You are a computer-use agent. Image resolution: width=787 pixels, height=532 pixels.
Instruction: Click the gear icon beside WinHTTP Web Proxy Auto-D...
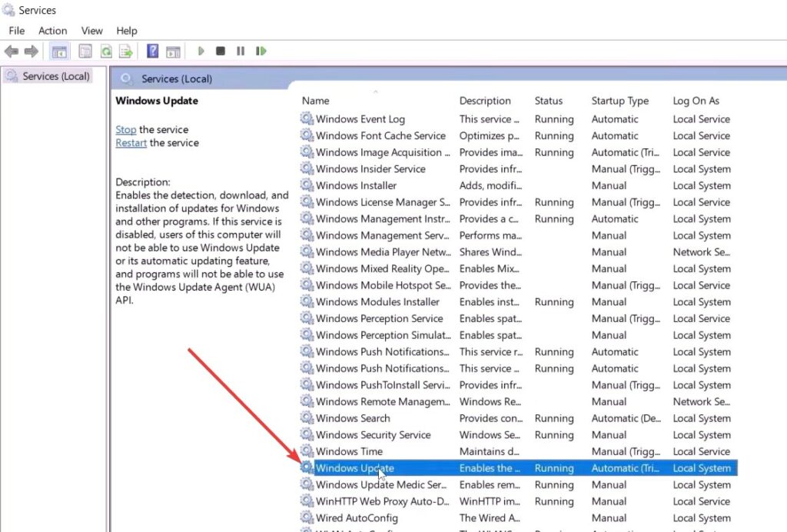point(307,501)
